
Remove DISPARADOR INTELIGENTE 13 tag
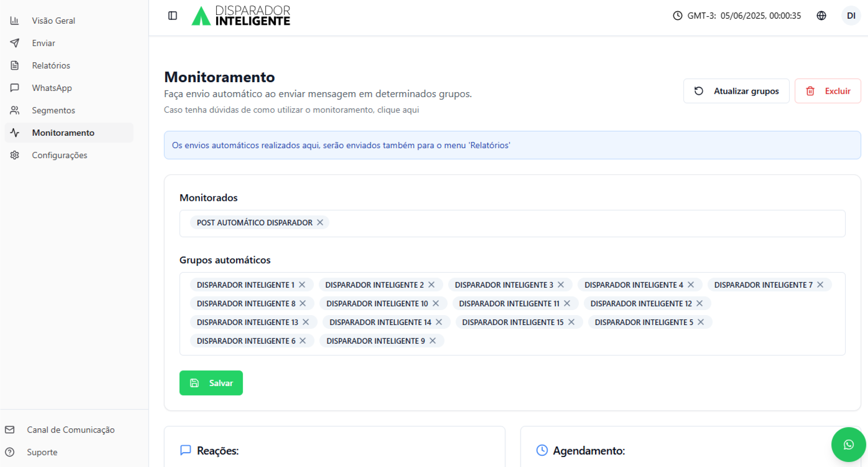point(306,322)
